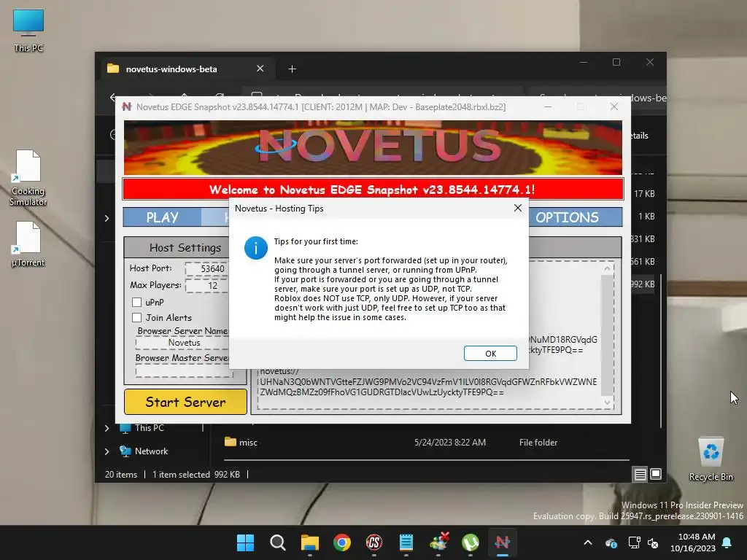This screenshot has height=560, width=747.
Task: Edit the Max Players value
Action: tap(207, 285)
